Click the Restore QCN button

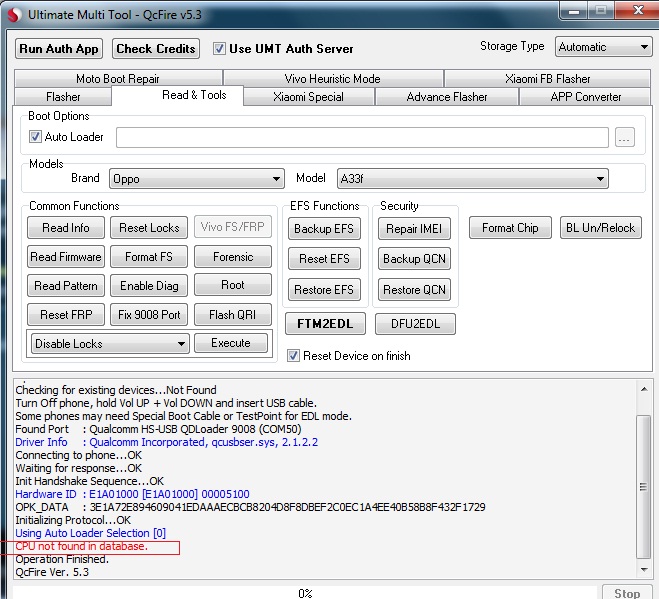pos(414,290)
